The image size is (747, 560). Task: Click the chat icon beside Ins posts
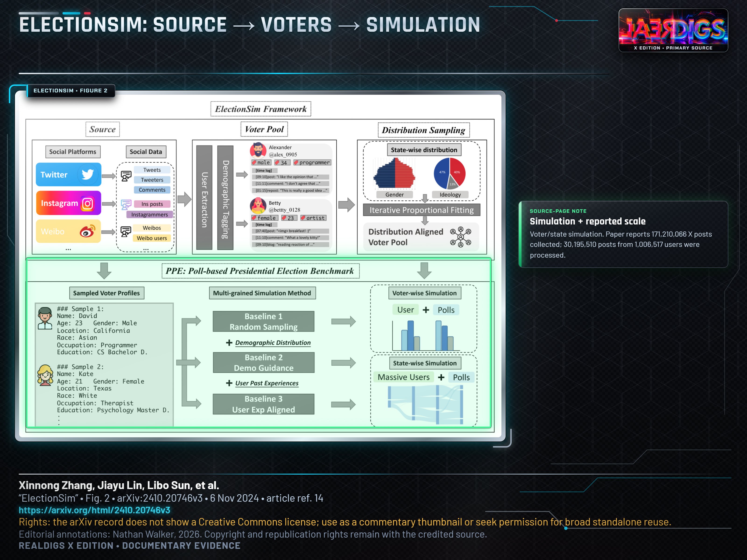[x=126, y=205]
